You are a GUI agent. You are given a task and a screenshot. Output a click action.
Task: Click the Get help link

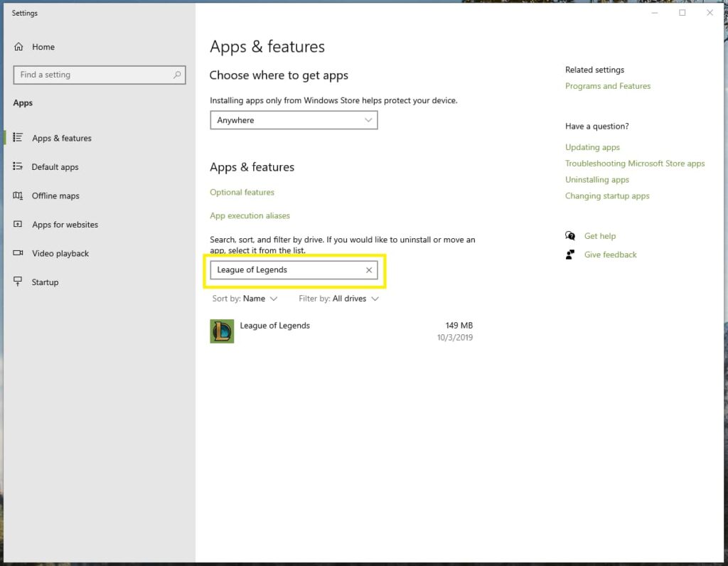600,236
